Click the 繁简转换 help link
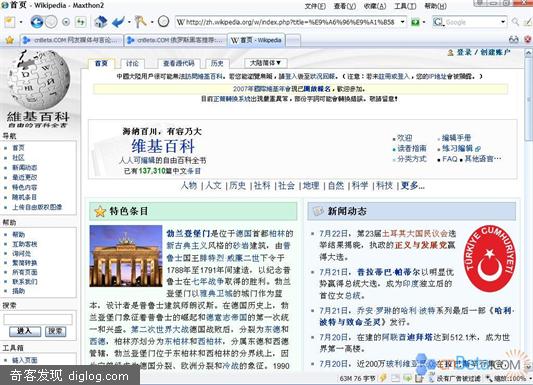 (25, 263)
